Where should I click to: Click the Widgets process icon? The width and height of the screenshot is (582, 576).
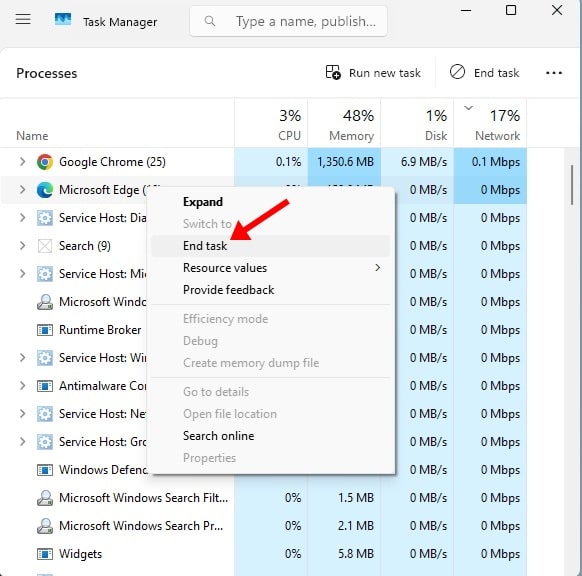pyautogui.click(x=45, y=554)
